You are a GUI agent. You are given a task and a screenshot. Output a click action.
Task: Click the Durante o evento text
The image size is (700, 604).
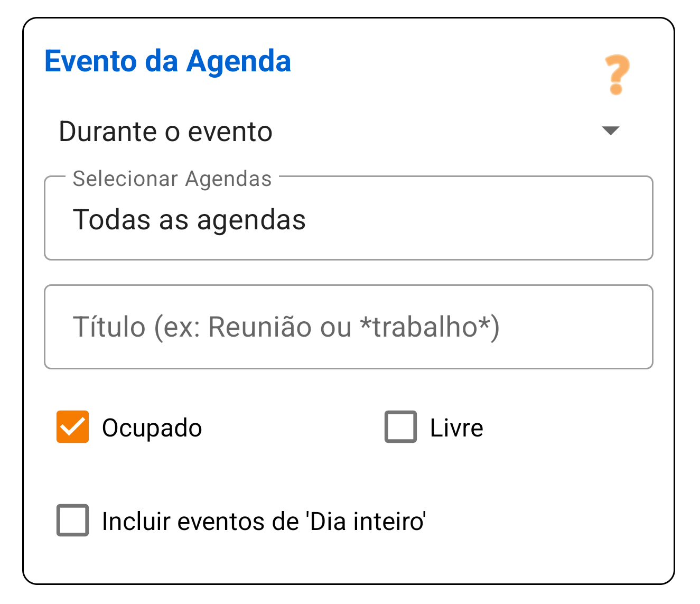coord(165,132)
